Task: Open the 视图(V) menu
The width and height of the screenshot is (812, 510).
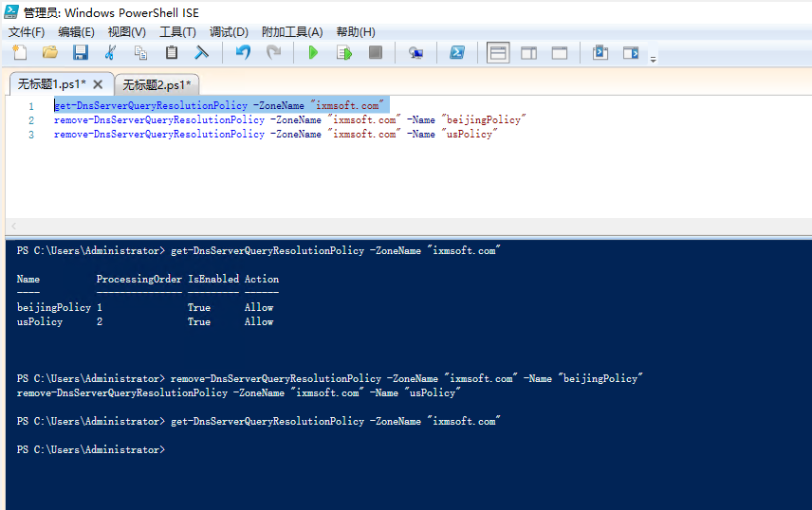Action: (127, 32)
